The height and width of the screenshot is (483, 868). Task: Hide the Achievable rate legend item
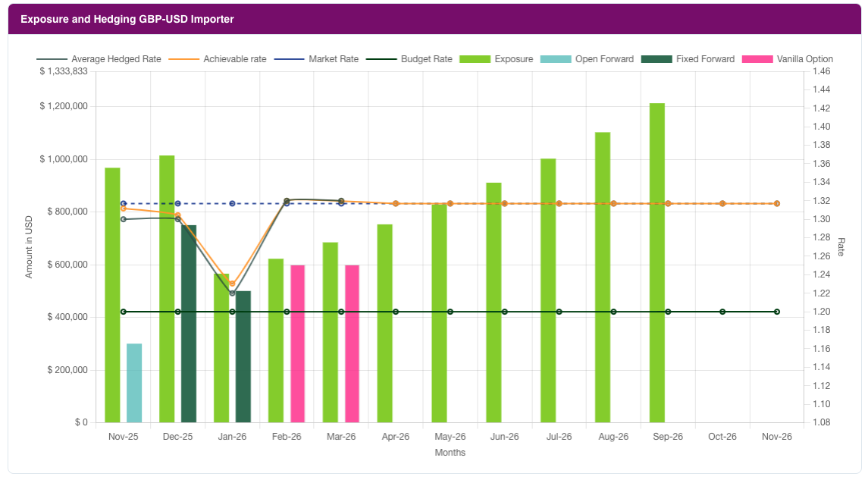[218, 59]
